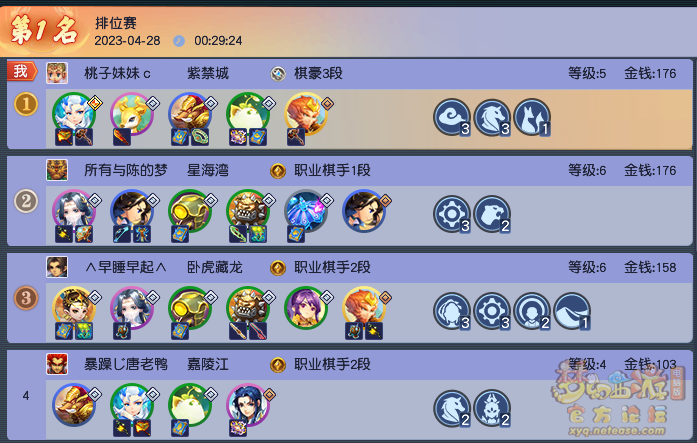Select the 职业棋手1段 rank badge
This screenshot has width=697, height=443.
tap(278, 170)
